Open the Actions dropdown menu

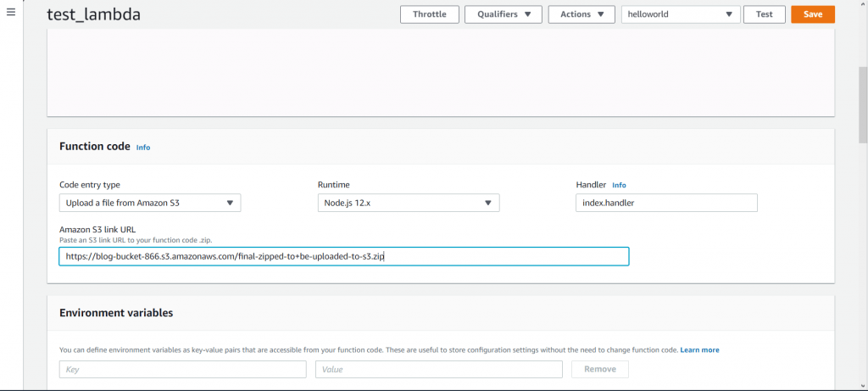tap(581, 14)
